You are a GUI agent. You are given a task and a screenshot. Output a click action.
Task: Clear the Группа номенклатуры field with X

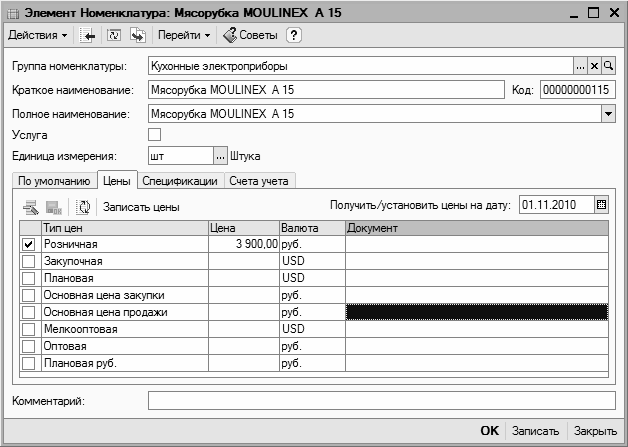click(594, 66)
